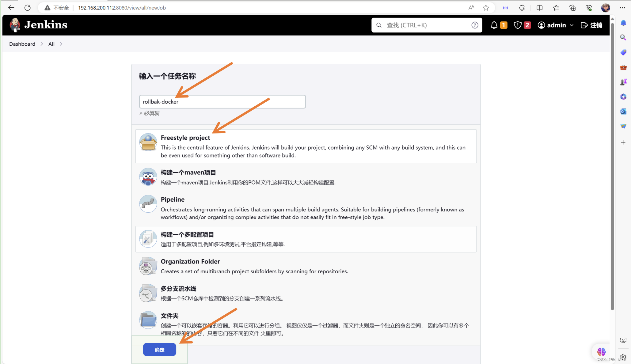
Task: Open sidebar settings gear icon
Action: click(623, 357)
